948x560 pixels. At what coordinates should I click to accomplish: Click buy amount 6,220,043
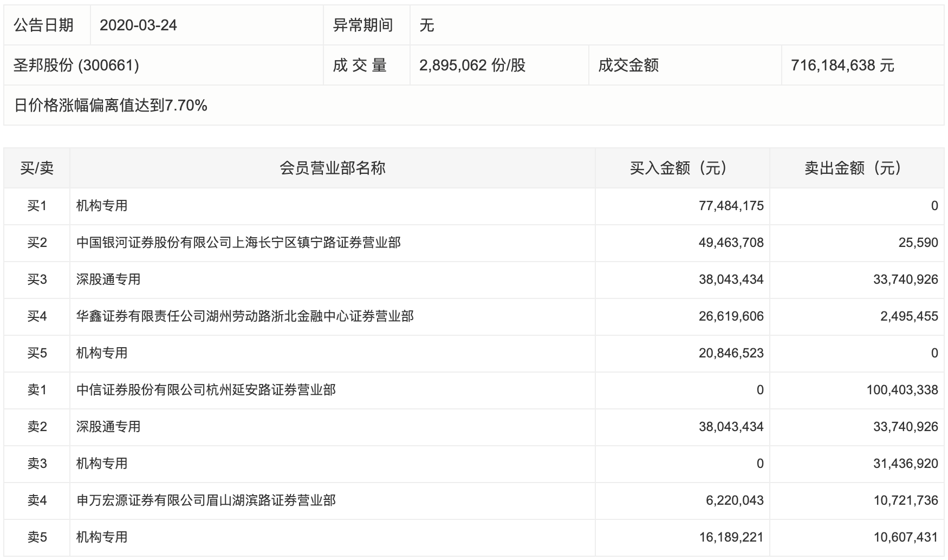pyautogui.click(x=735, y=500)
